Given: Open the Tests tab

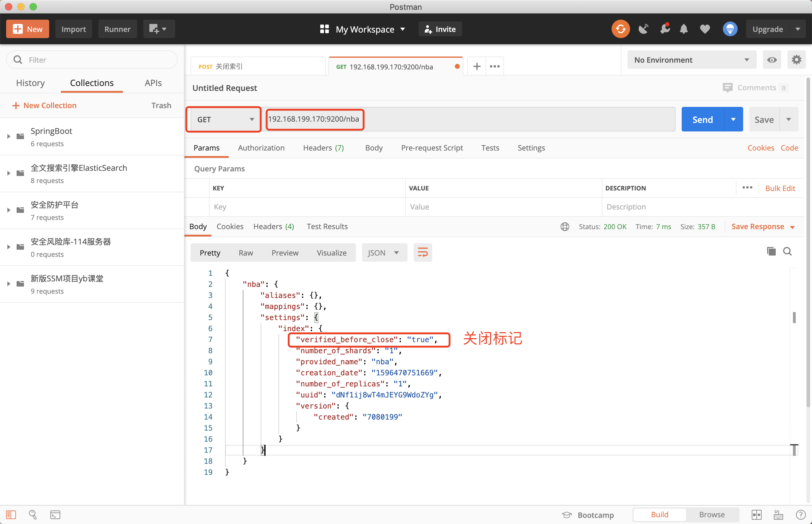Looking at the screenshot, I should [490, 148].
